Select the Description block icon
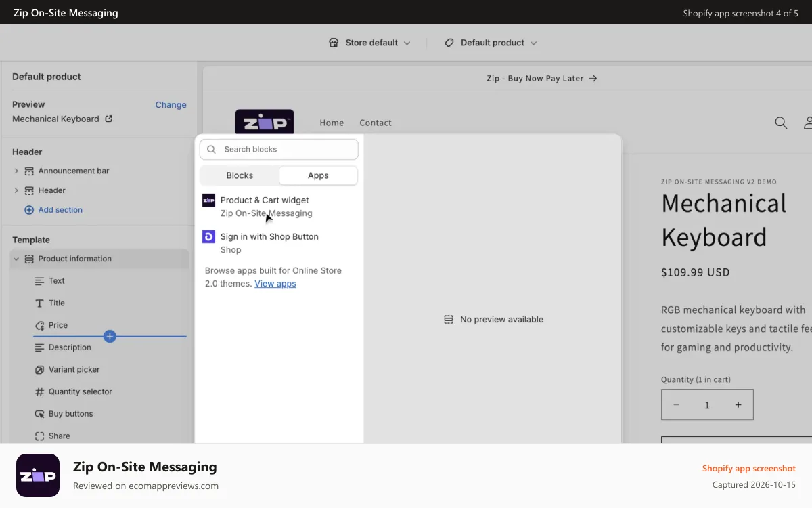The height and width of the screenshot is (508, 812). click(39, 347)
